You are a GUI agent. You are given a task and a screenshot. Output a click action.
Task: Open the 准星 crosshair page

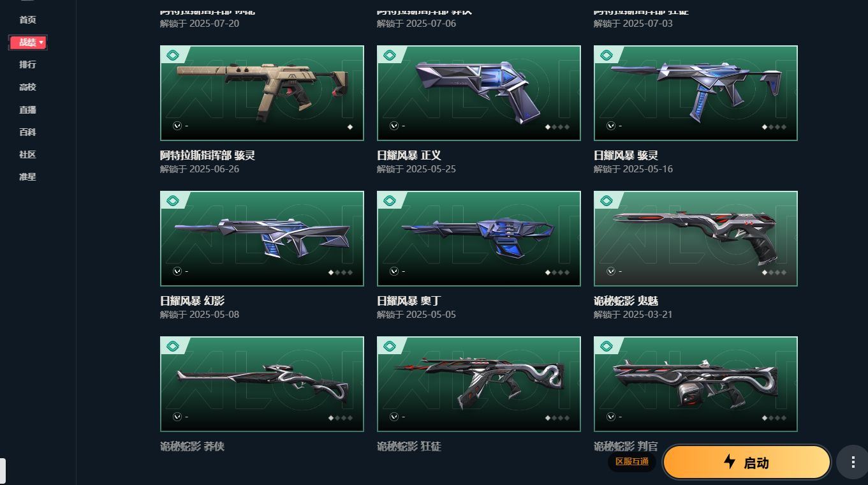27,177
